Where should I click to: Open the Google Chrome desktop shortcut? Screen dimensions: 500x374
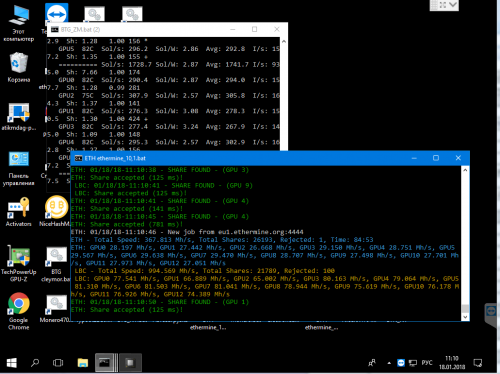point(19,311)
